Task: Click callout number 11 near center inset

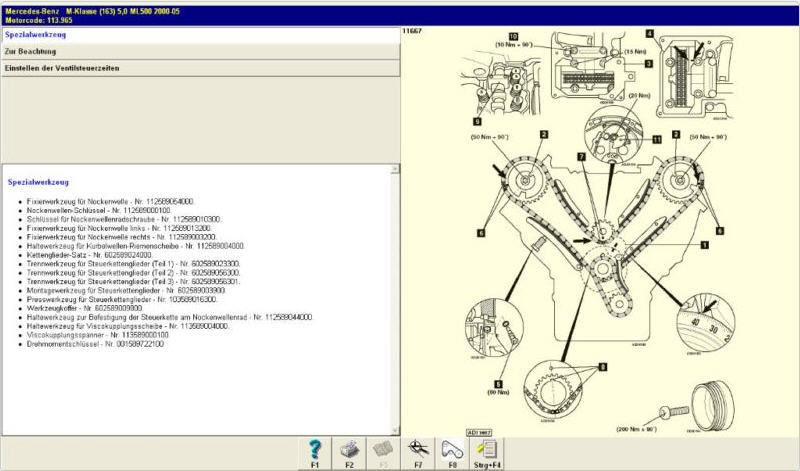Action: click(657, 140)
